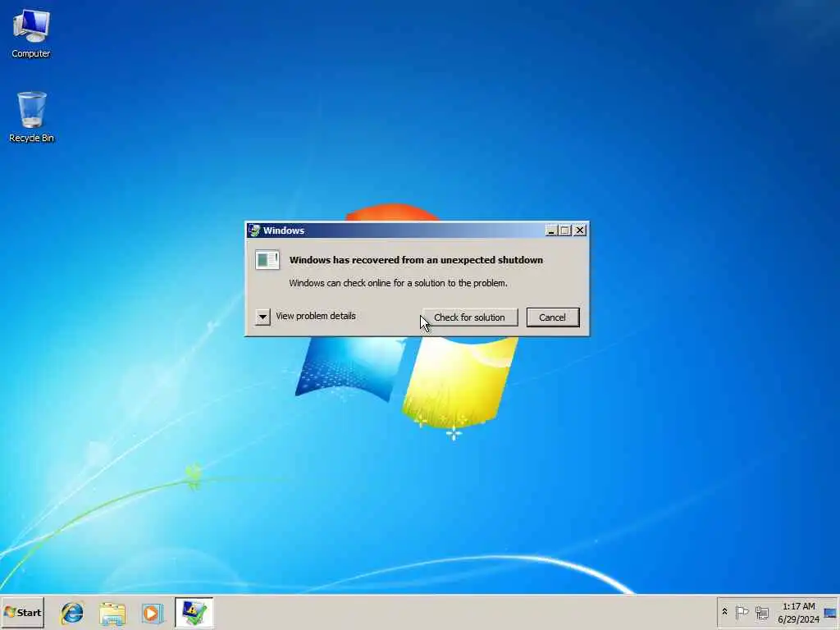Show hidden tray icons arrow

[x=725, y=612]
